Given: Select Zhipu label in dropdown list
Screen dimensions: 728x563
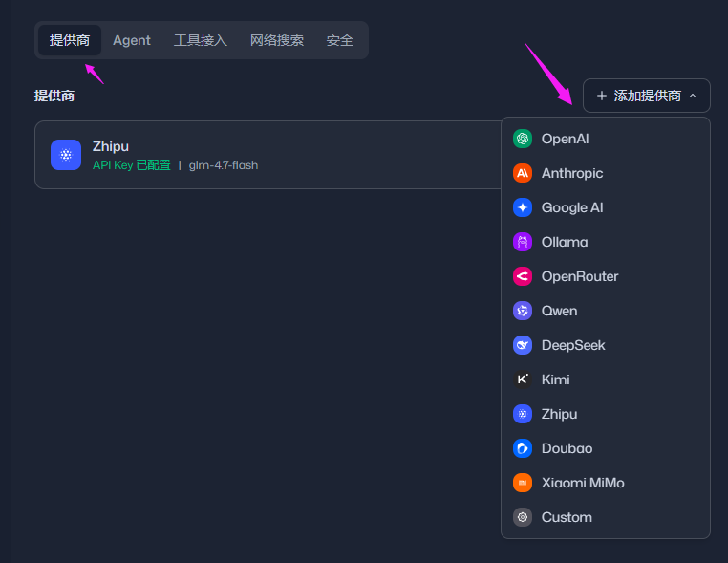Looking at the screenshot, I should (x=559, y=414).
